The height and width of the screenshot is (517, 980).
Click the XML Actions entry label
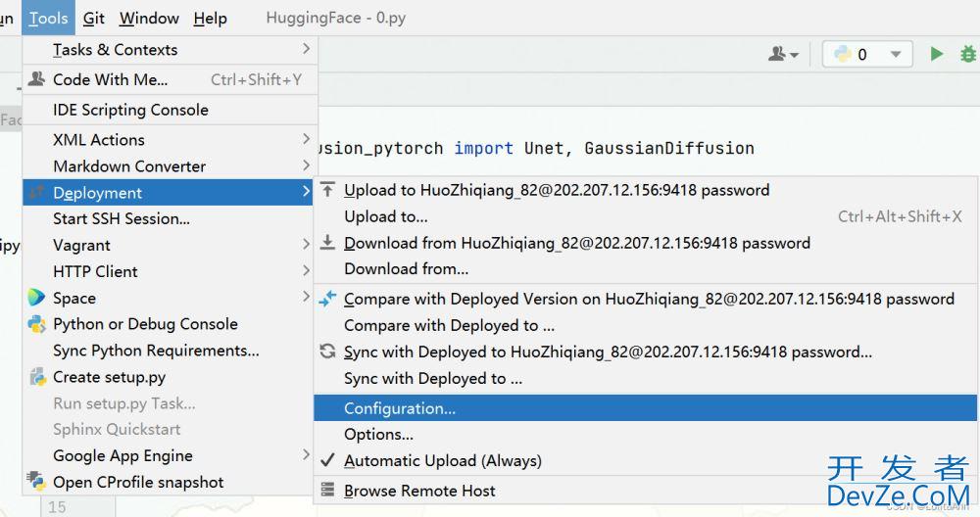[x=99, y=139]
